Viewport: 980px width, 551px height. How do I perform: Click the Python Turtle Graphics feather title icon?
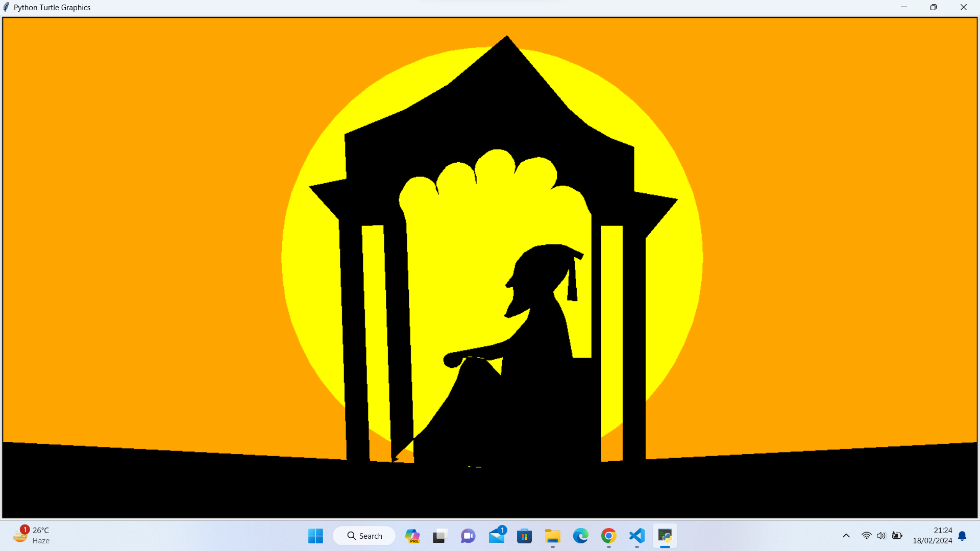[6, 7]
